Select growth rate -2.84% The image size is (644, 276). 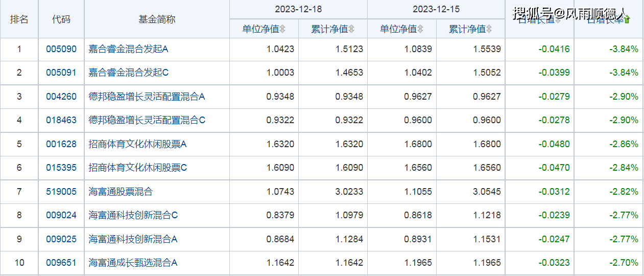pos(624,168)
